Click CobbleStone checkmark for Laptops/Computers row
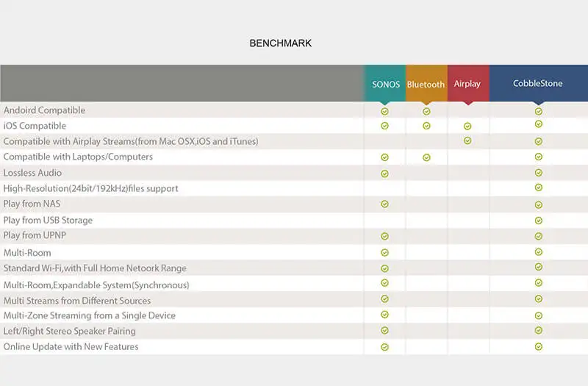588x386 pixels. 539,157
